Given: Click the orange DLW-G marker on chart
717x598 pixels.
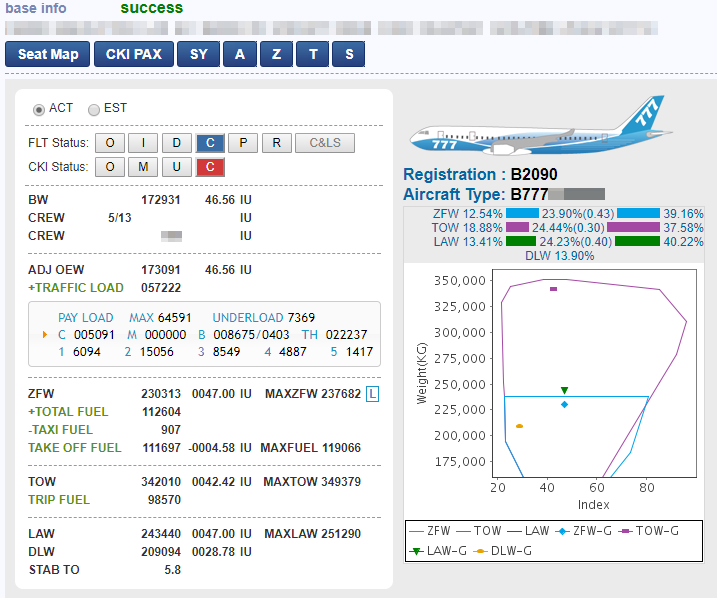Looking at the screenshot, I should pos(519,426).
